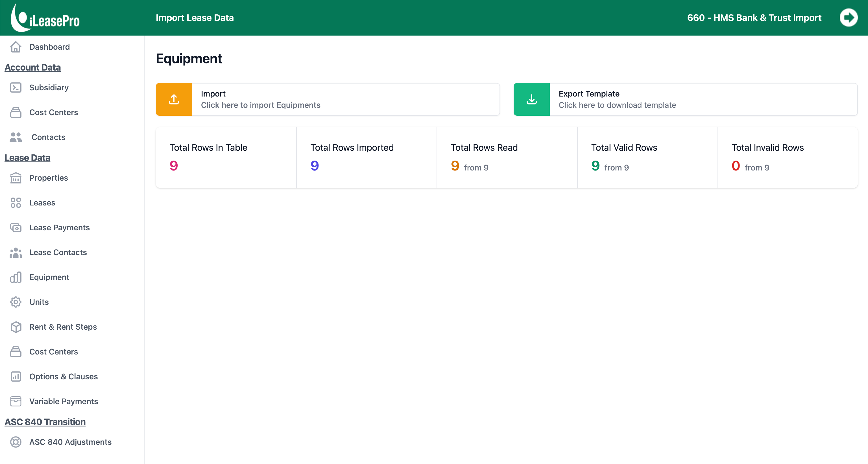Click the ASC 840 Transition heading
868x464 pixels.
pos(45,422)
